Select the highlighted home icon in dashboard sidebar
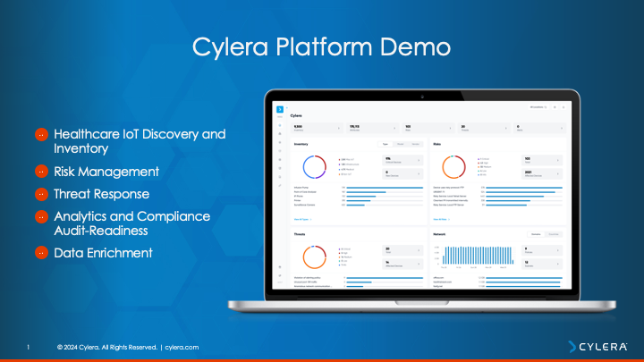The width and height of the screenshot is (644, 362). coord(280,125)
